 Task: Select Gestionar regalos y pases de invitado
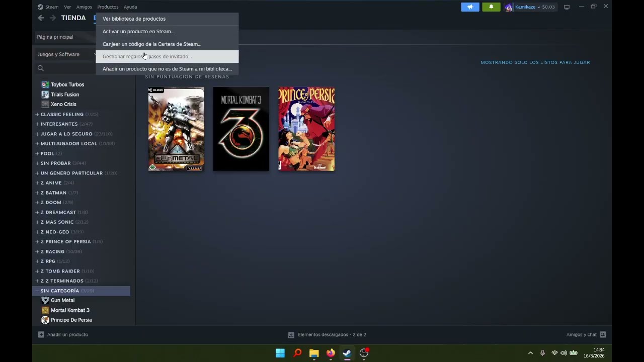coord(167,56)
